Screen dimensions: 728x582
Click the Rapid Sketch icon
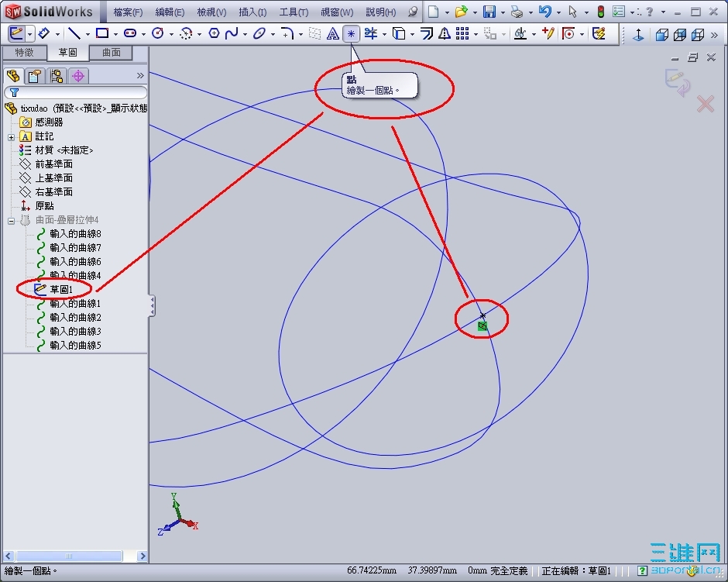pyautogui.click(x=599, y=33)
